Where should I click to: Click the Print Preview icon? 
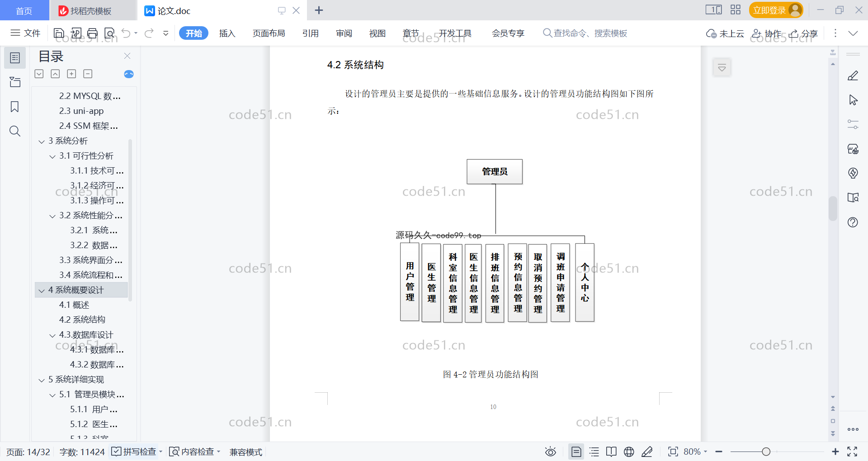pyautogui.click(x=109, y=33)
